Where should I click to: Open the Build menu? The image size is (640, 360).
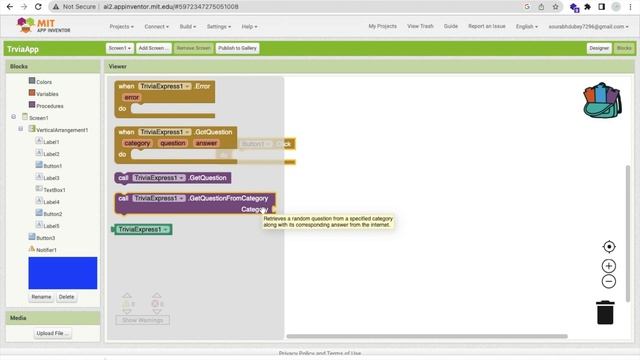[x=188, y=27]
